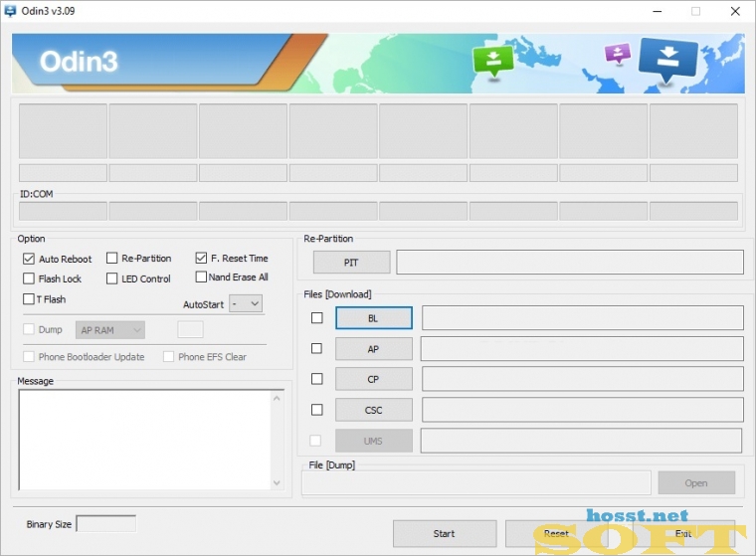Click the PIT file button
This screenshot has height=556, width=756.
(x=351, y=263)
